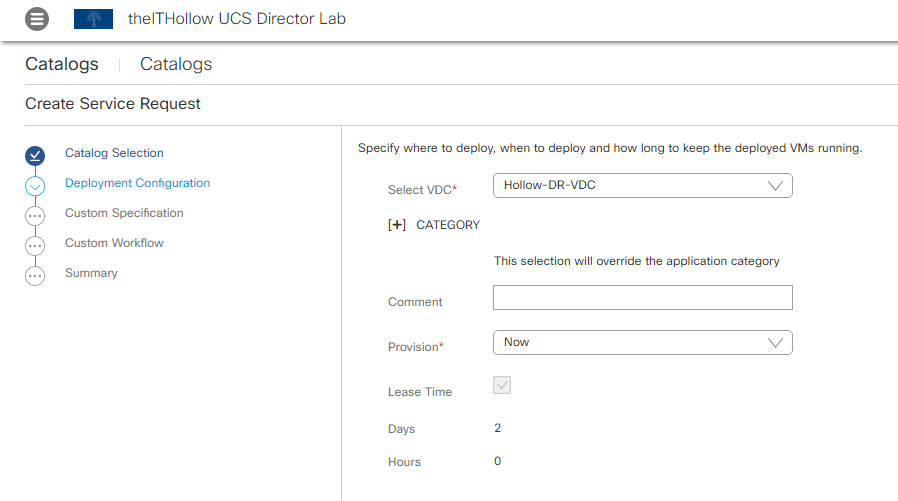Click the Deployment Configuration step label

pos(137,183)
